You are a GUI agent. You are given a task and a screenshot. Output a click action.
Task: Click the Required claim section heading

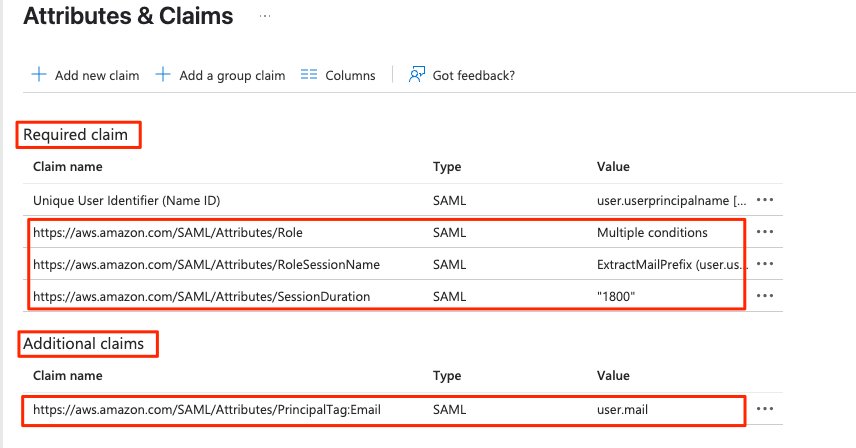(75, 135)
